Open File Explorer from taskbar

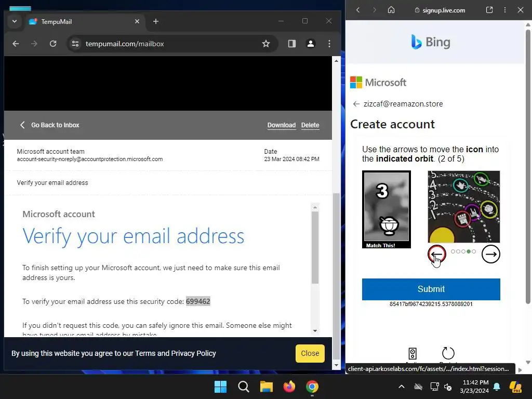click(267, 387)
